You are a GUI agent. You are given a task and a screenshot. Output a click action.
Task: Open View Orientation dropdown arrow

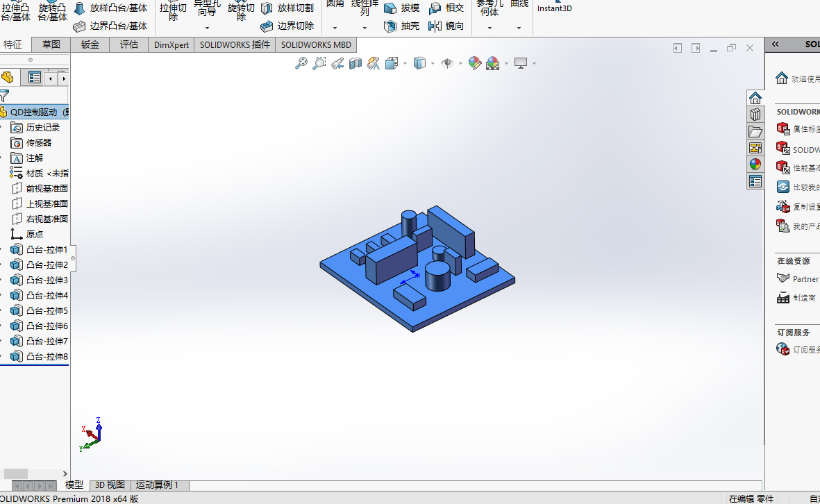pos(405,64)
